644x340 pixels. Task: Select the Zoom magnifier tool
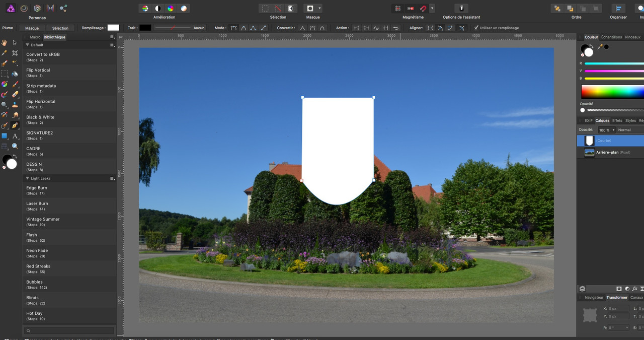15,146
